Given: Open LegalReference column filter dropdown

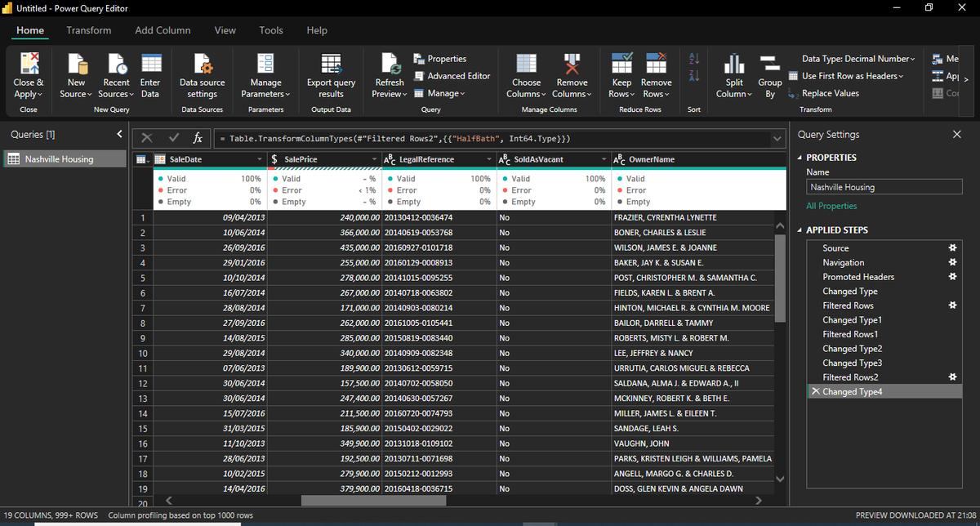Looking at the screenshot, I should pos(489,159).
